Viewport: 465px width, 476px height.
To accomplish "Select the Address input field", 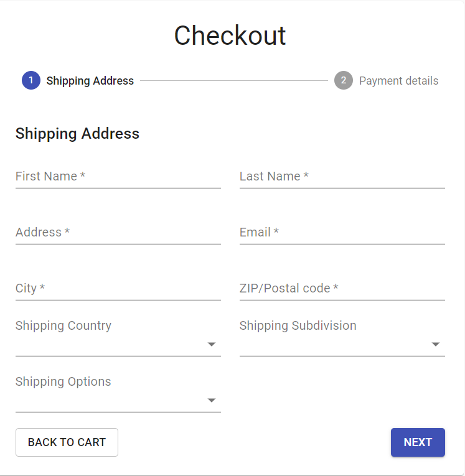I will click(118, 233).
